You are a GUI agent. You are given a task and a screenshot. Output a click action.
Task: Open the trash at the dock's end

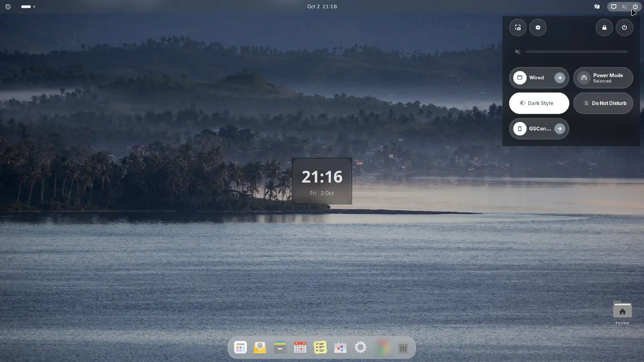[x=403, y=348]
